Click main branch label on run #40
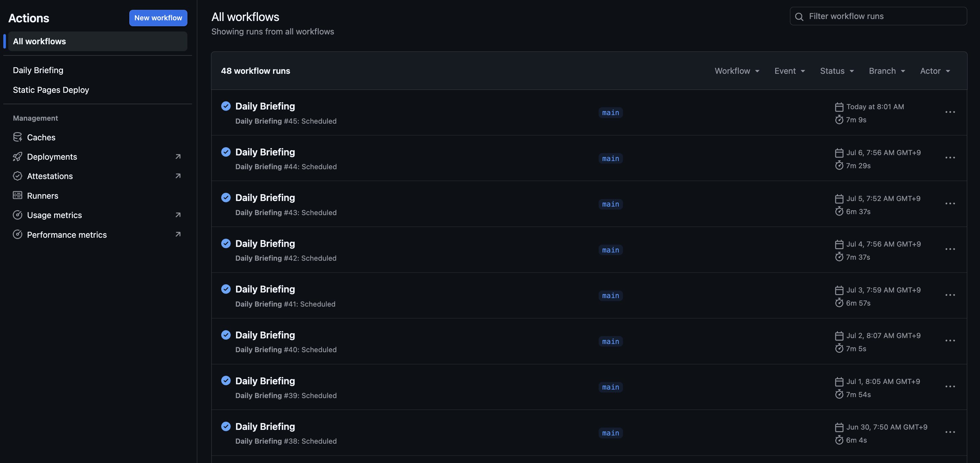 [x=610, y=341]
